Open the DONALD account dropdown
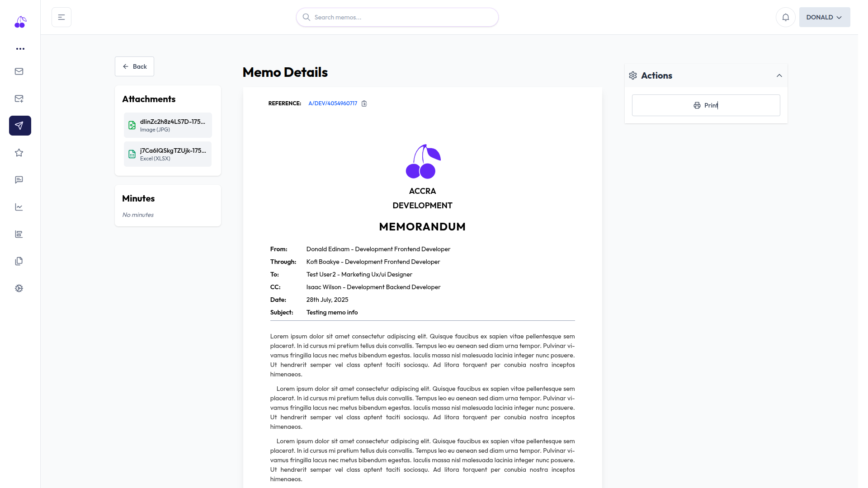The height and width of the screenshot is (488, 868). click(x=824, y=17)
